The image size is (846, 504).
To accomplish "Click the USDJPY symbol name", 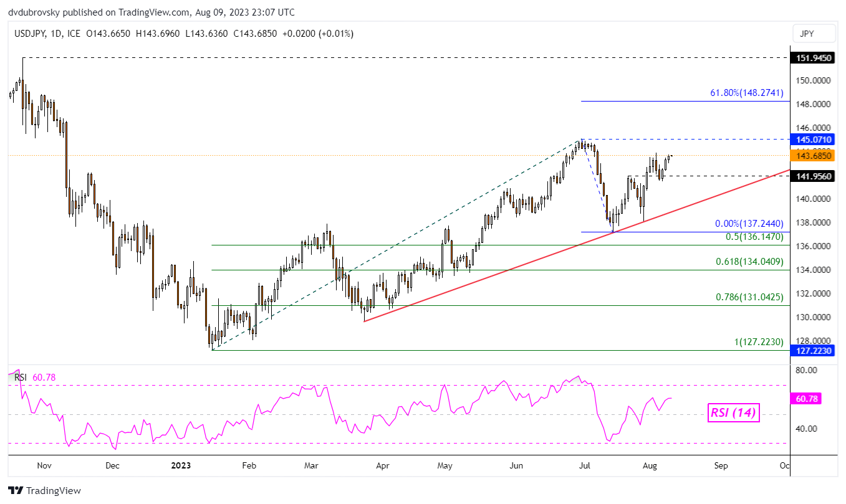I will tap(30, 34).
